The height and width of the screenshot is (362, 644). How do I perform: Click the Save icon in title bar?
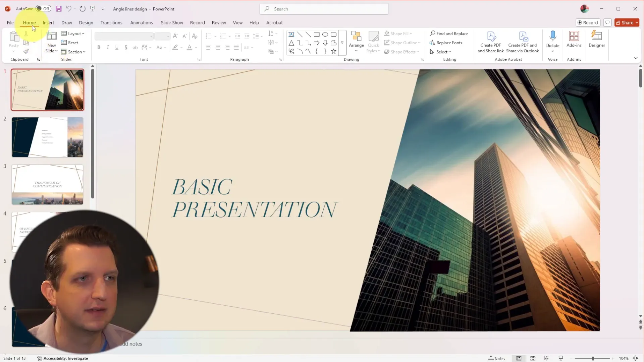59,9
